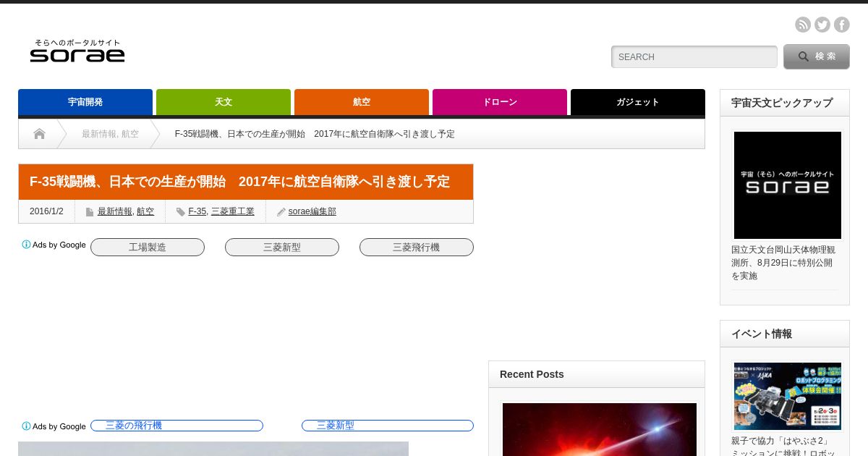This screenshot has height=456, width=868.
Task: Open the 航空 menu tab
Action: tap(362, 102)
